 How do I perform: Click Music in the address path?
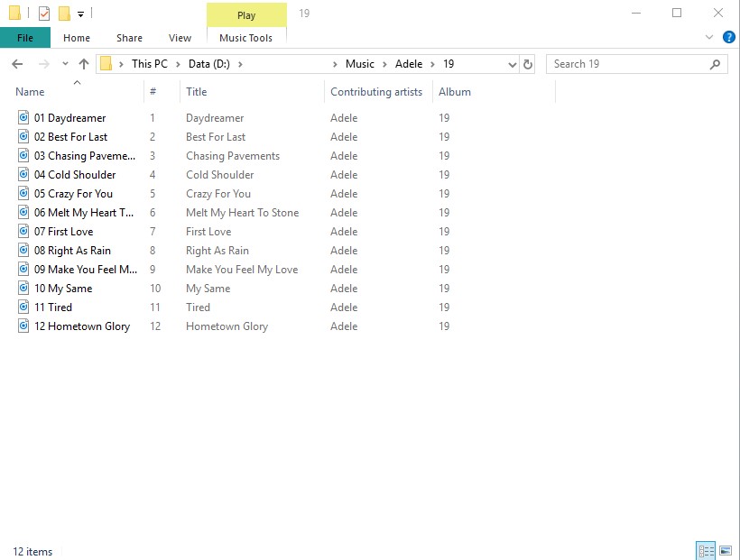click(x=359, y=64)
